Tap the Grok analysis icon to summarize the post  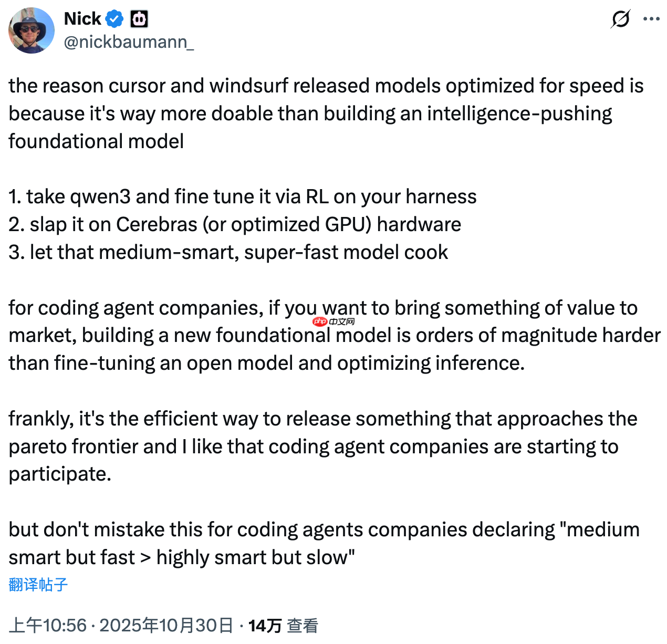pyautogui.click(x=620, y=18)
